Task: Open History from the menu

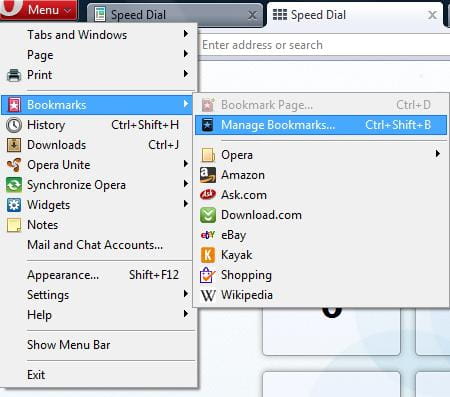Action: 98,125
